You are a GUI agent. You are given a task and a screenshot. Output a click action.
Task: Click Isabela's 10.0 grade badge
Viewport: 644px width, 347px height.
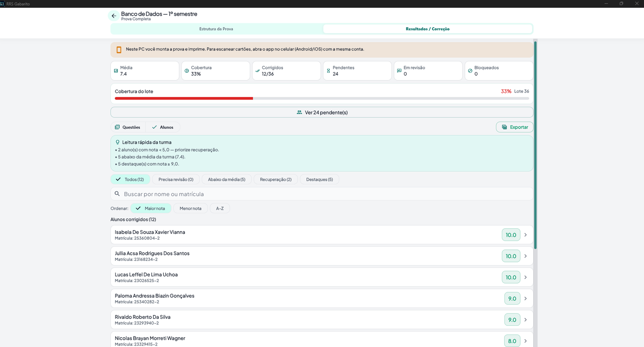pos(511,235)
